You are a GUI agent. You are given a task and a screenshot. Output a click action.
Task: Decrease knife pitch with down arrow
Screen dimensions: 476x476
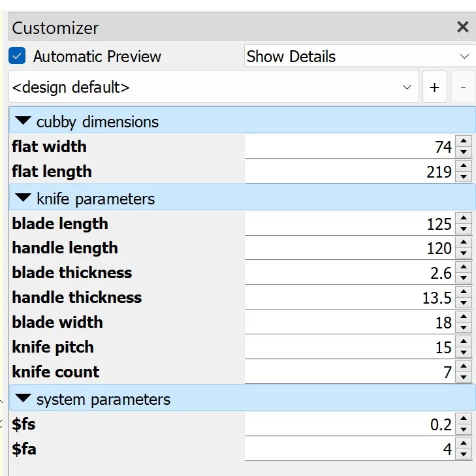[464, 353]
